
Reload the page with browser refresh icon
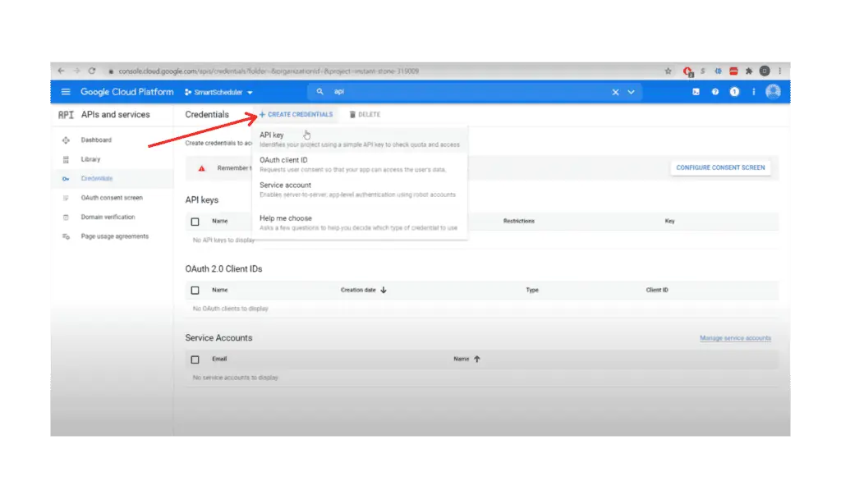[92, 71]
